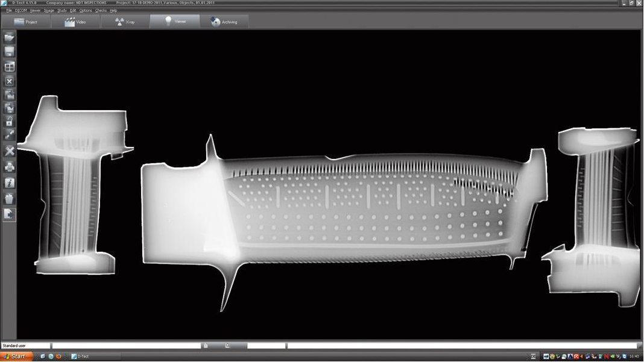Image resolution: width=644 pixels, height=362 pixels.
Task: Click the export document icon in sidebar
Action: point(9,214)
